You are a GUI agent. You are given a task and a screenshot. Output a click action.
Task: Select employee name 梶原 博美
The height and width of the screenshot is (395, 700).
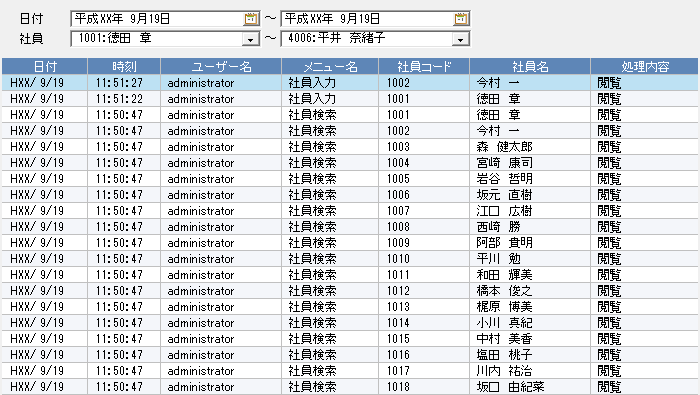tap(530, 307)
